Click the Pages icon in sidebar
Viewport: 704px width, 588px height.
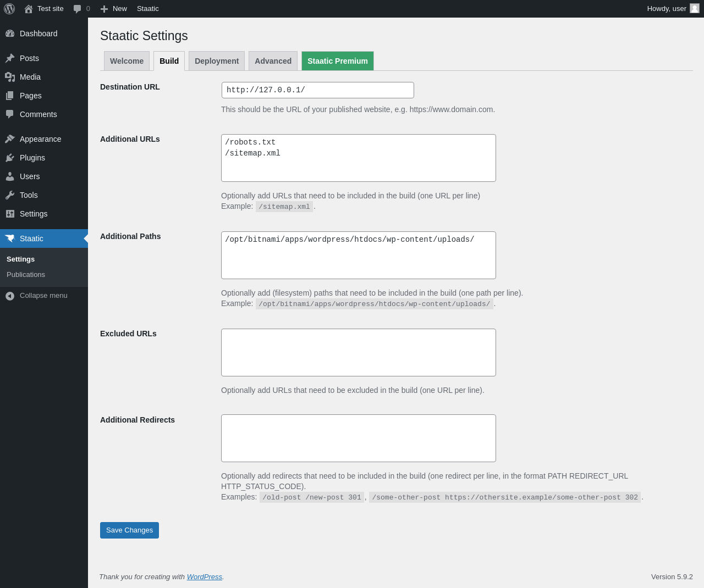pos(10,96)
